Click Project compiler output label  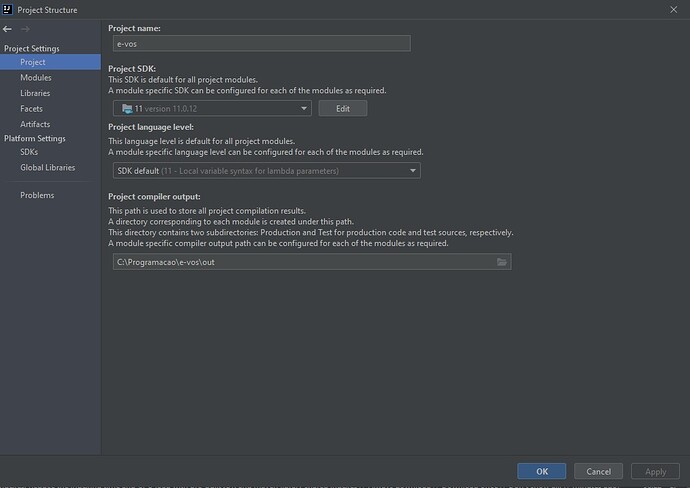pyautogui.click(x=154, y=196)
